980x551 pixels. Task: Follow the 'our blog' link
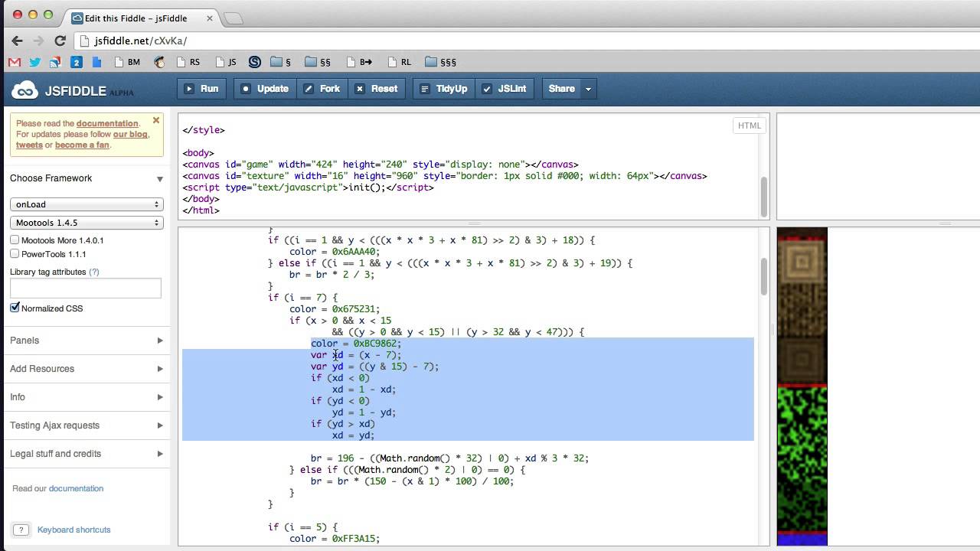click(130, 134)
